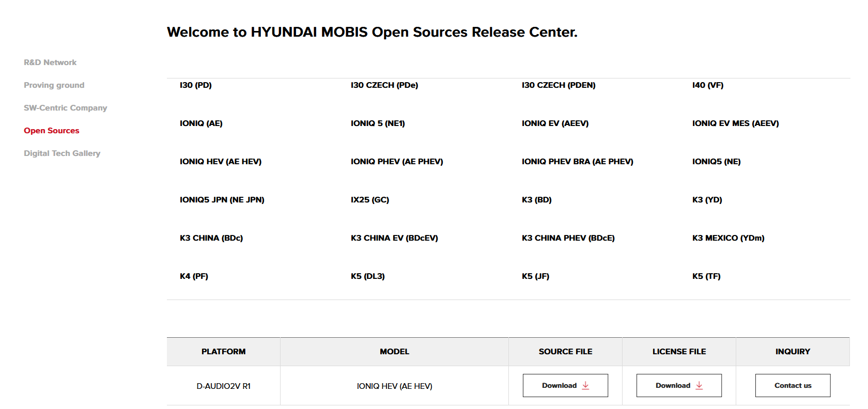The height and width of the screenshot is (409, 868).
Task: Select IONIQ HEV (AE HEV) in model list
Action: point(221,162)
